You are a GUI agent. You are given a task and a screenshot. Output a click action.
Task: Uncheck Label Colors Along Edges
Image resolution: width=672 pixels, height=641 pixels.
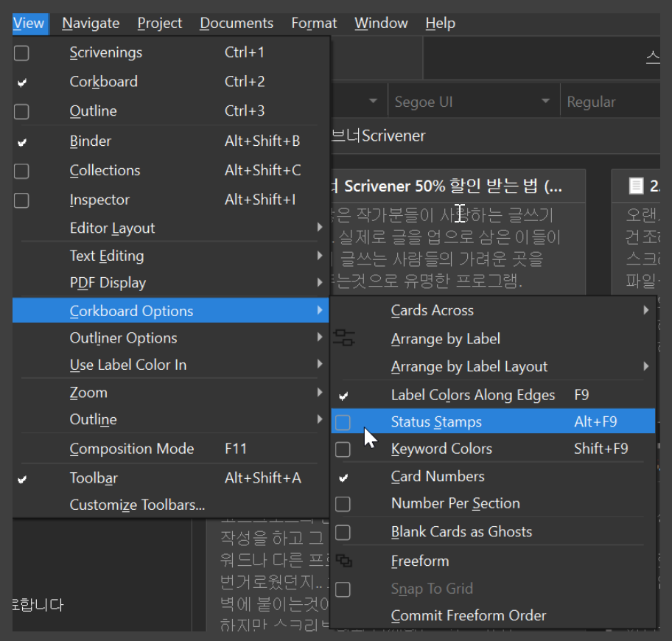tap(343, 396)
